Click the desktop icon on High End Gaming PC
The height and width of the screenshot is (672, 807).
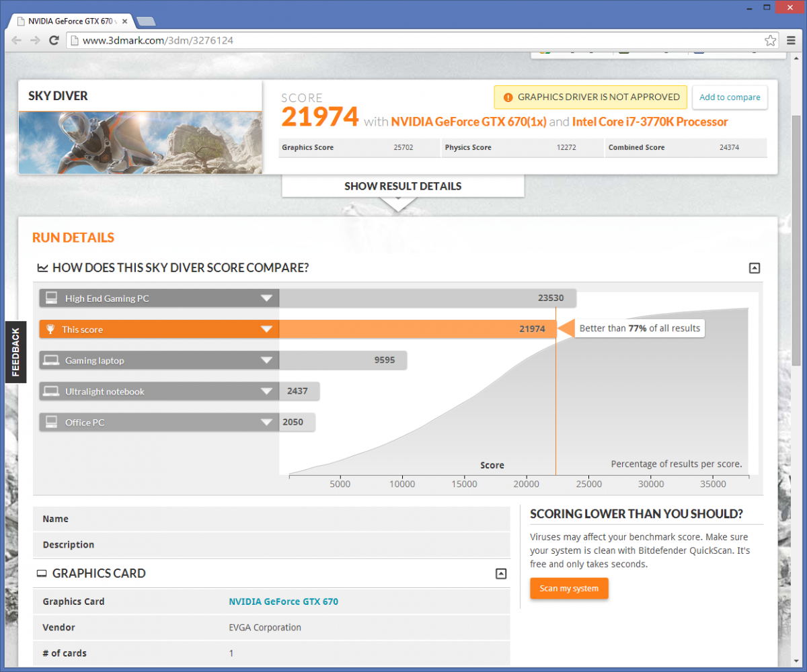pyautogui.click(x=51, y=298)
